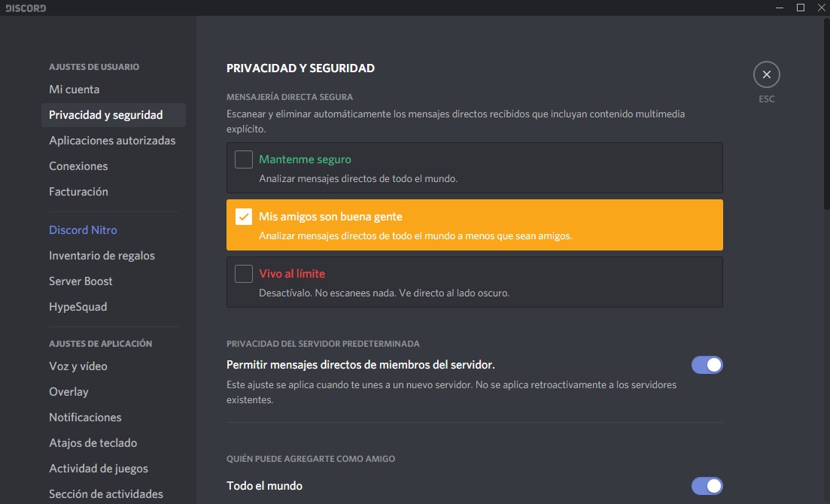The height and width of the screenshot is (504, 830).
Task: Check the 'Mantenme seguro' checkbox
Action: tap(243, 159)
